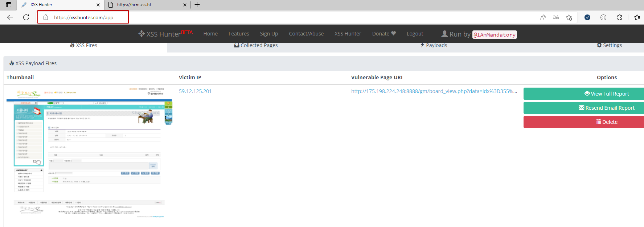This screenshot has height=227, width=644.
Task: Open the Favorites list icon
Action: click(637, 17)
